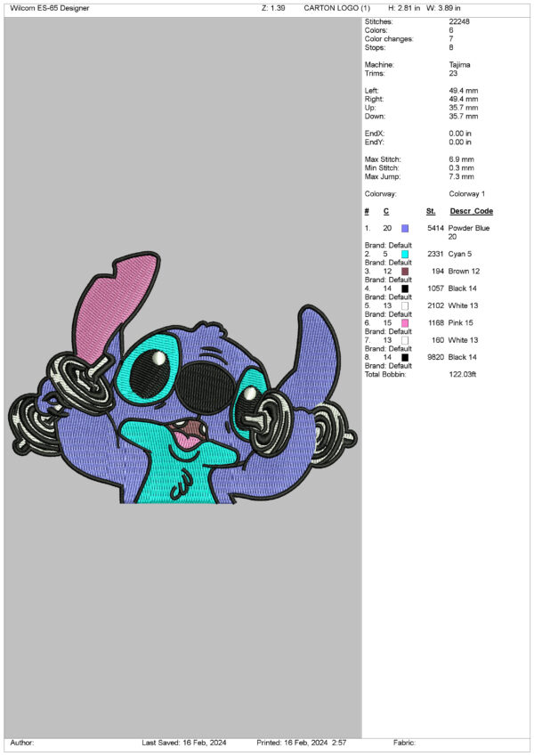
Task: Click the row 5 White 13 swatch
Action: (405, 306)
